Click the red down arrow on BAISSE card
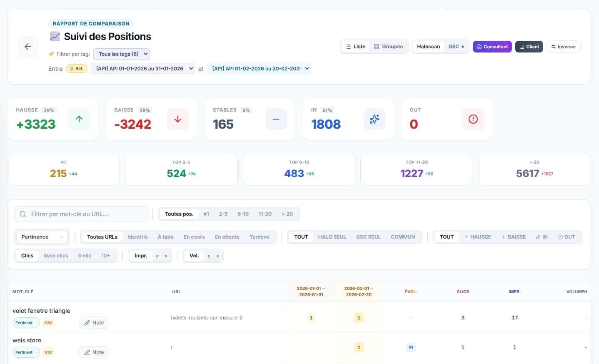 click(x=177, y=119)
